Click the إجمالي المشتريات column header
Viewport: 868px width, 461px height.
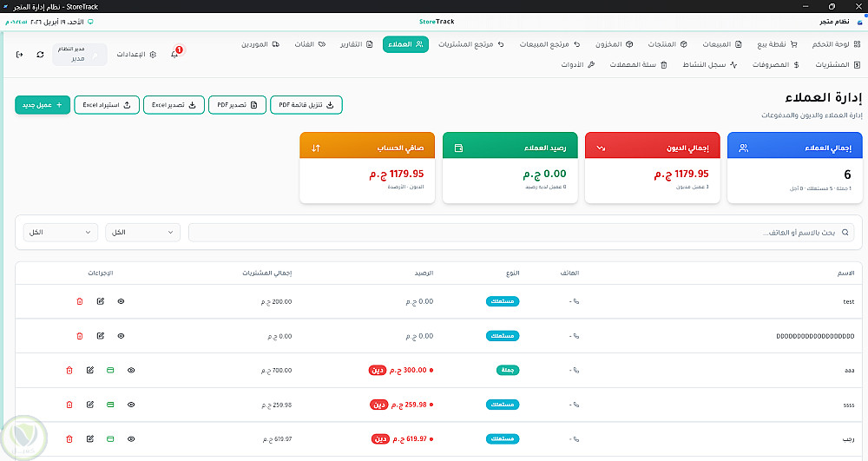pos(266,273)
